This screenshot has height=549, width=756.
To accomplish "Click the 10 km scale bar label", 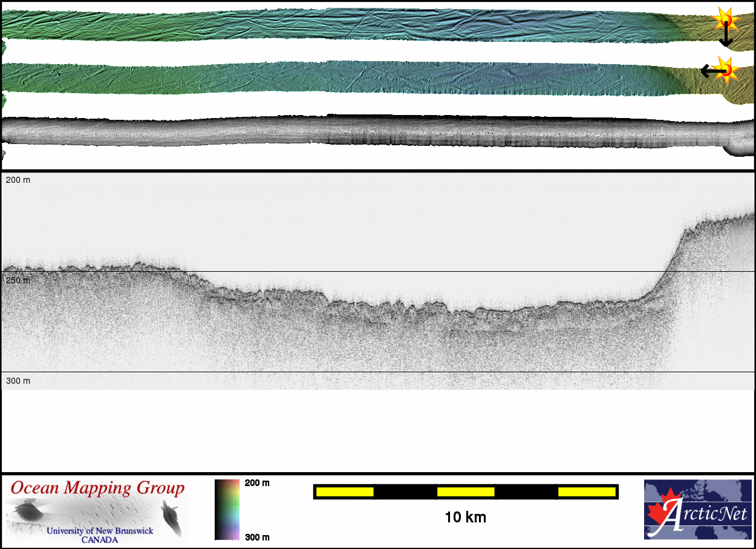I will [465, 518].
